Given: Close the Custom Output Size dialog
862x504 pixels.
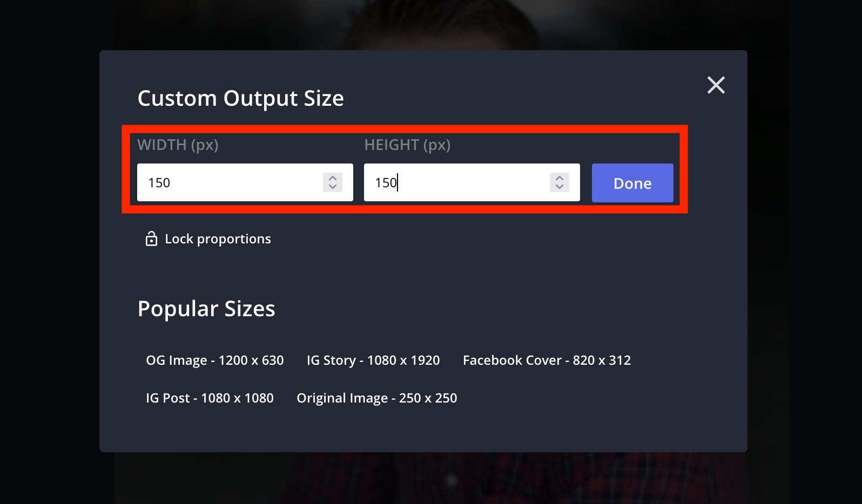Looking at the screenshot, I should point(716,85).
